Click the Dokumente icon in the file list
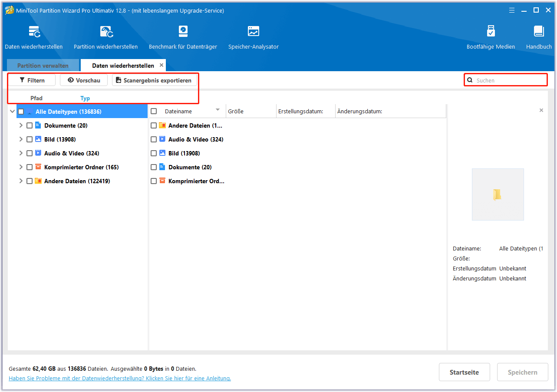The width and height of the screenshot is (557, 392). pos(162,167)
